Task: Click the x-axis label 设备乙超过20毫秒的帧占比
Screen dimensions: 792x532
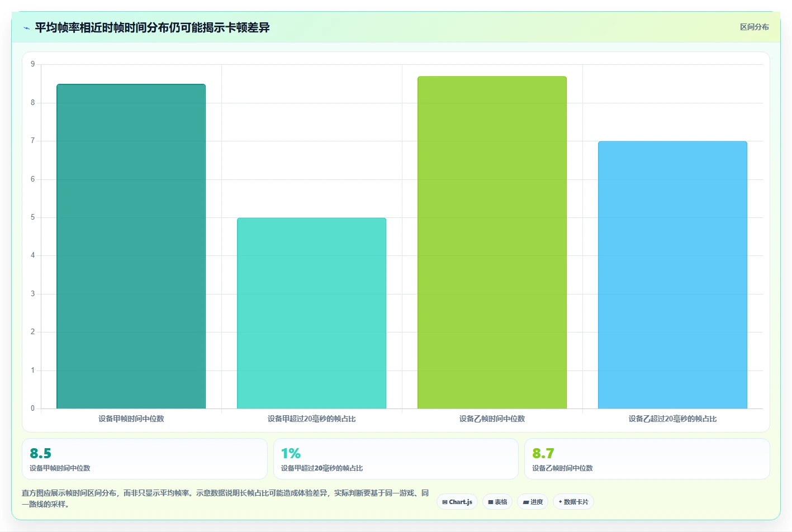Action: (673, 419)
